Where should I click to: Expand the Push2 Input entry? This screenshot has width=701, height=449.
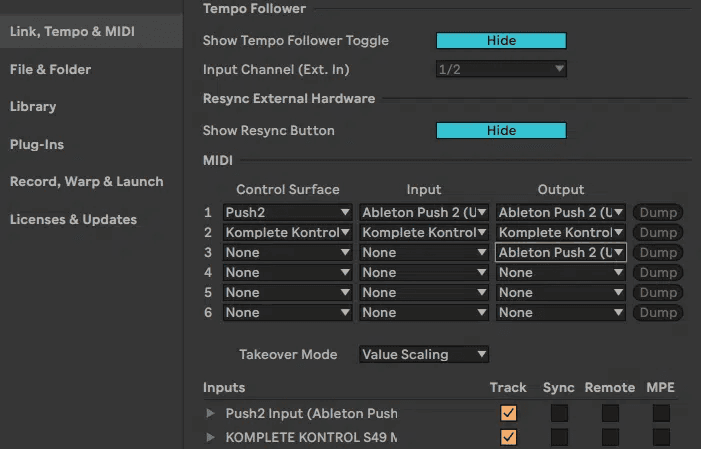[x=210, y=413]
